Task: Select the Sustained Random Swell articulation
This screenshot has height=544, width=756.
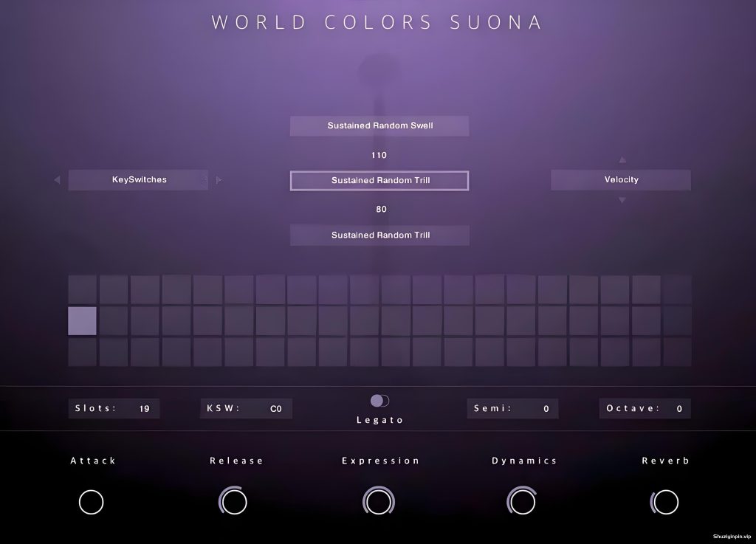Action: (x=379, y=125)
